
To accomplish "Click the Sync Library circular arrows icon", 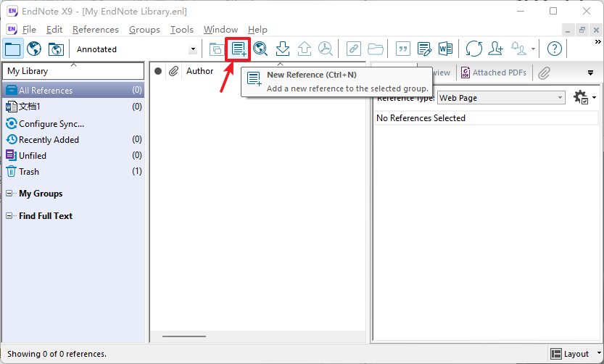I will [x=473, y=49].
